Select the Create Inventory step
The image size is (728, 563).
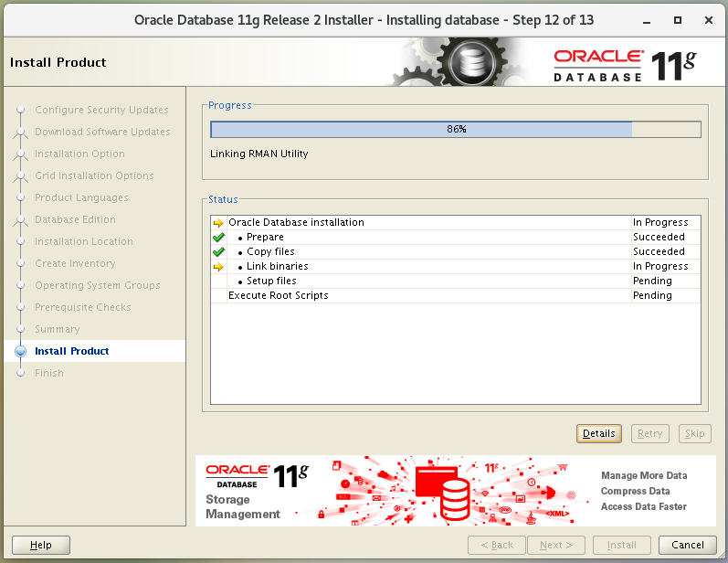75,263
